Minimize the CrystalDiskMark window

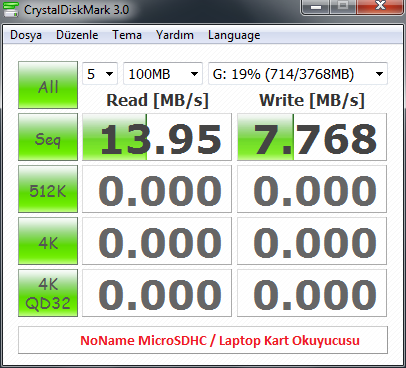click(x=315, y=7)
